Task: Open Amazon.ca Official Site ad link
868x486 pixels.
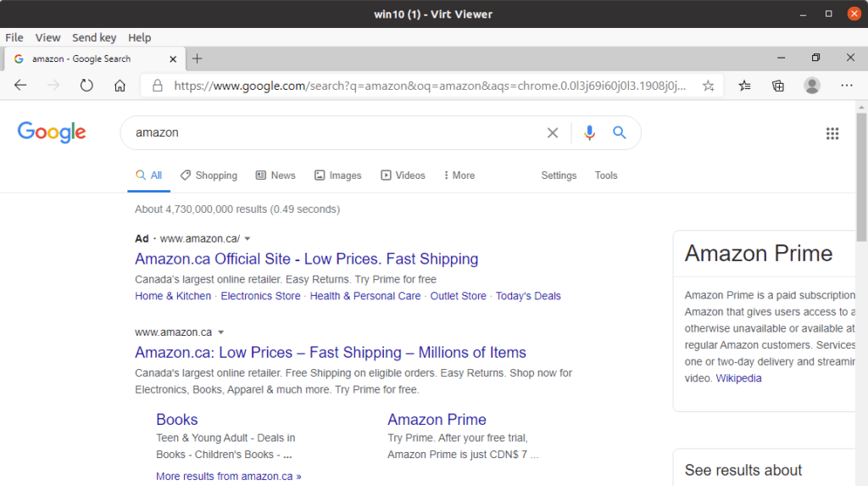Action: click(307, 259)
